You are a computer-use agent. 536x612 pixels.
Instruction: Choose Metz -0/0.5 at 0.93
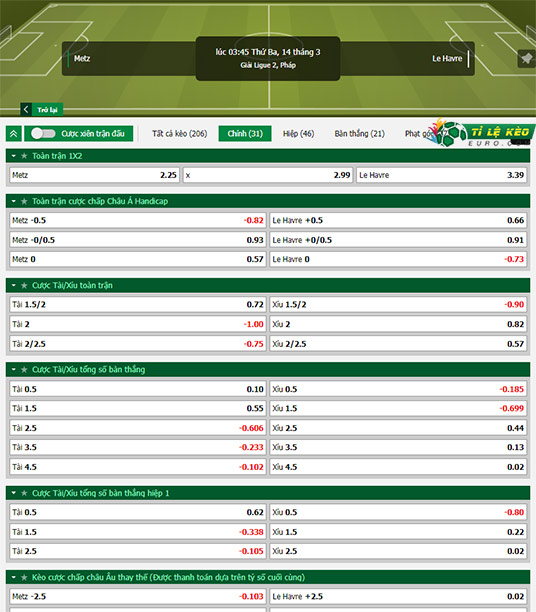click(138, 240)
